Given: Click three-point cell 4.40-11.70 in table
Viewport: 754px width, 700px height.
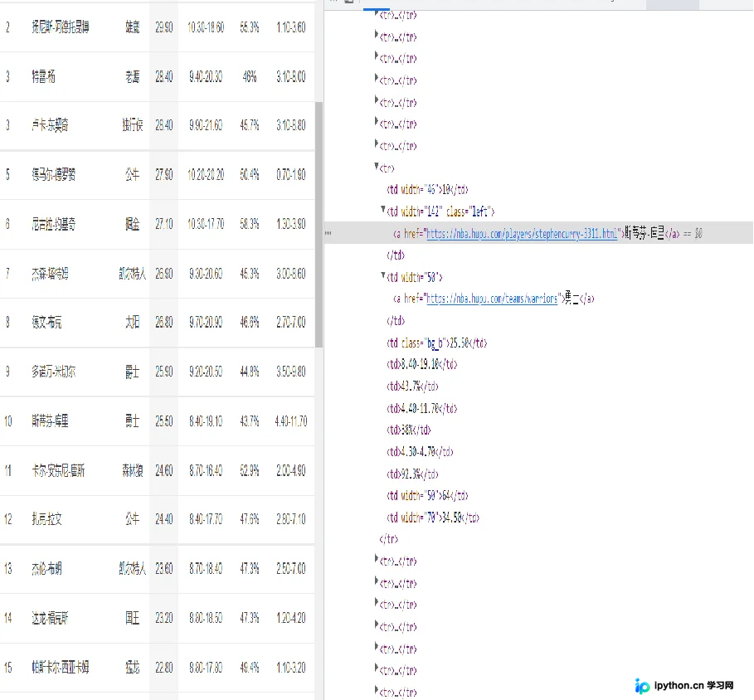Looking at the screenshot, I should tap(291, 421).
